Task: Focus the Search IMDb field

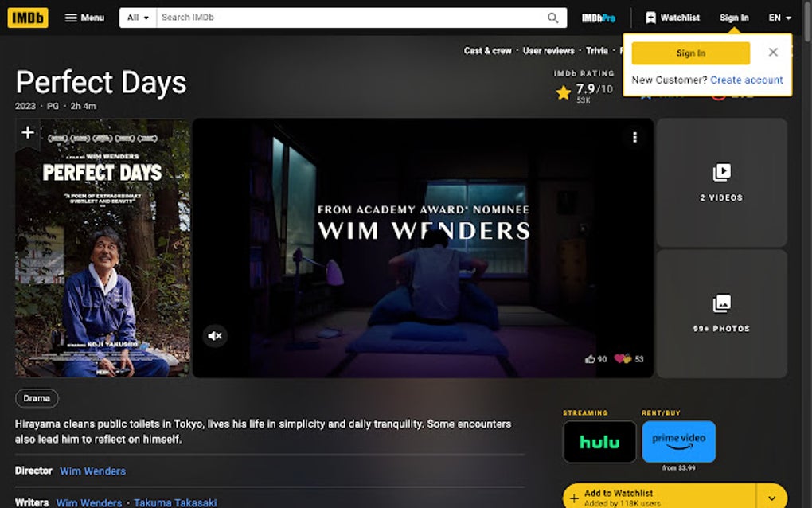Action: (x=350, y=18)
